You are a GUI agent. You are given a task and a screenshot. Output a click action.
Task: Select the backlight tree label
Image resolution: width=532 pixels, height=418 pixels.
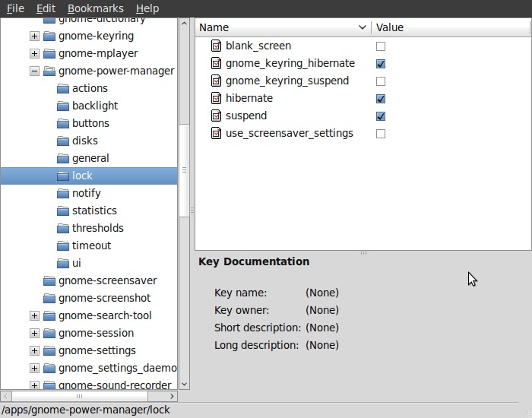95,106
